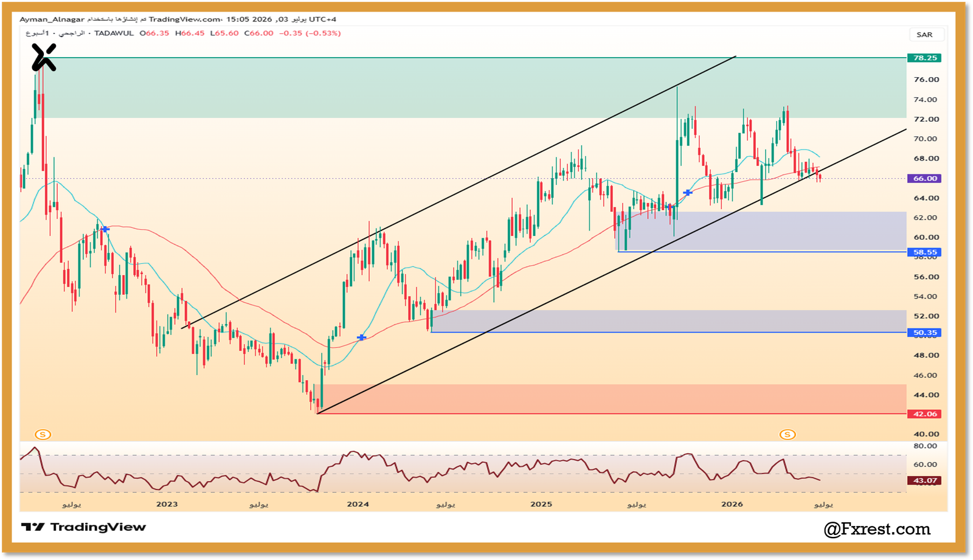Viewport: 973px width, 560px height.
Task: Click the 60.00 level on the RSI axis
Action: pyautogui.click(x=925, y=465)
